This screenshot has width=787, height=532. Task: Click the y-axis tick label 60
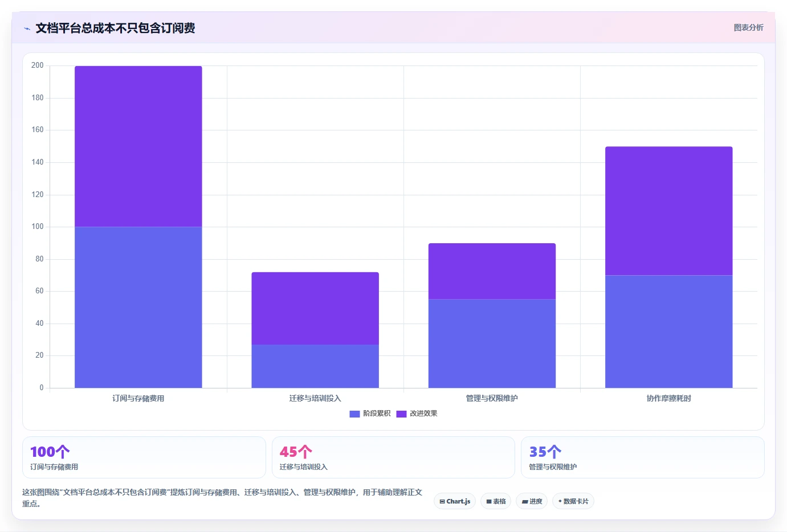(39, 291)
